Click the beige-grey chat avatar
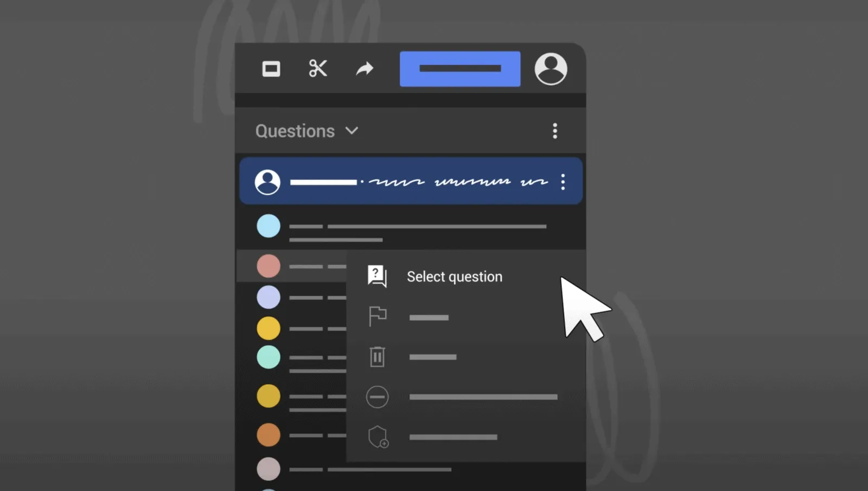Screen dimensions: 868x491 pyautogui.click(x=269, y=469)
